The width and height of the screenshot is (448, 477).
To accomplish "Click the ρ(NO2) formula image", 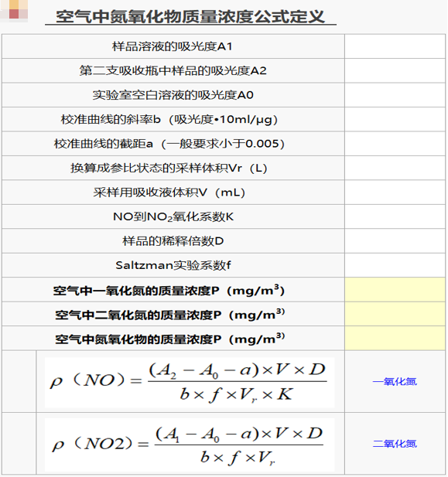I will [190, 445].
